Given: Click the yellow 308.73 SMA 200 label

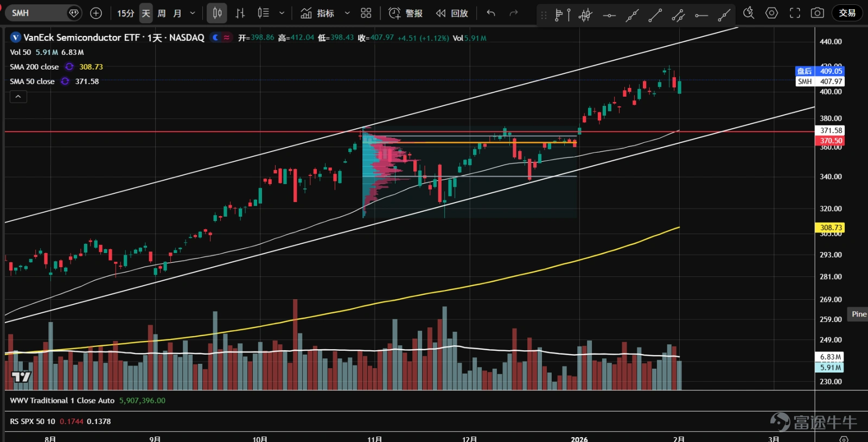Looking at the screenshot, I should pos(830,228).
